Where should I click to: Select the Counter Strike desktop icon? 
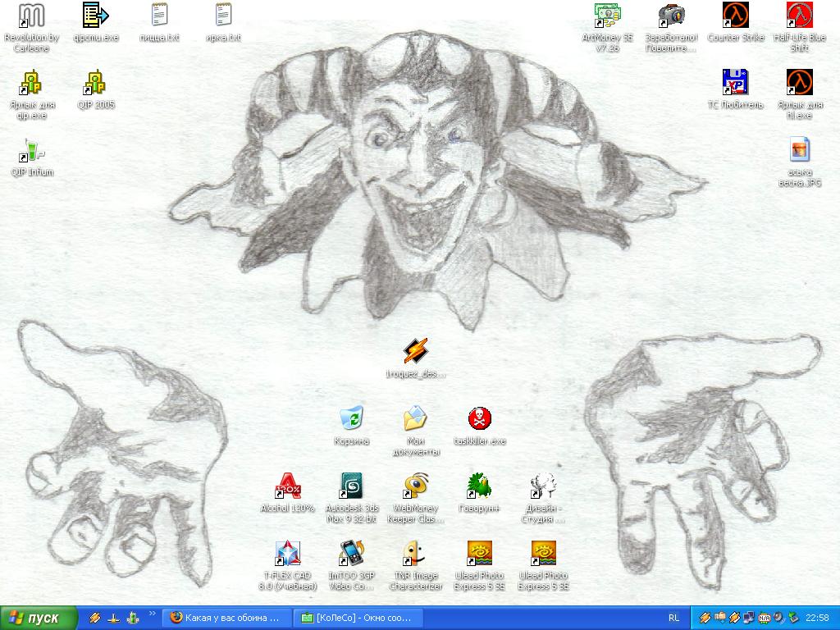tap(735, 16)
